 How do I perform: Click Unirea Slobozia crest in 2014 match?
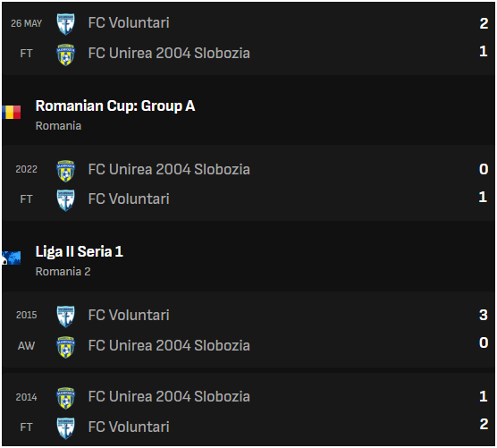65,398
